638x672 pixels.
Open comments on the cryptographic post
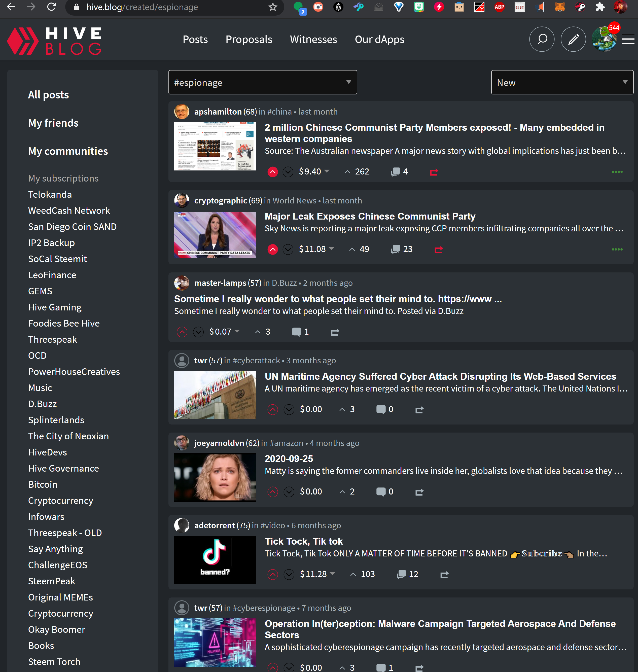pyautogui.click(x=396, y=249)
